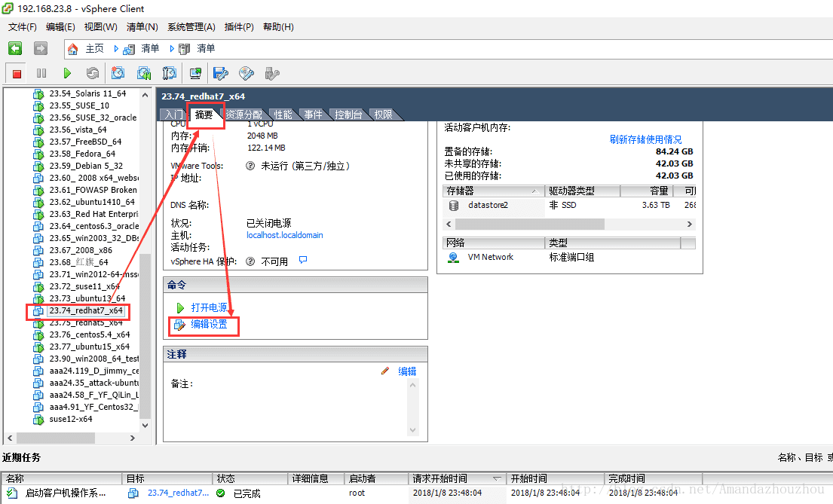Click datastore table scroll left arrow
The height and width of the screenshot is (504, 833).
coord(449,224)
